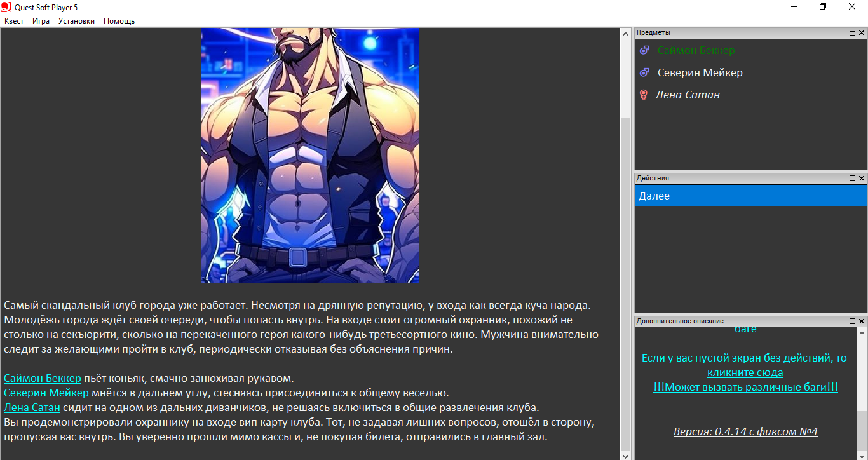
Task: Click the description panel scrollbar up arrow
Action: pos(862,332)
